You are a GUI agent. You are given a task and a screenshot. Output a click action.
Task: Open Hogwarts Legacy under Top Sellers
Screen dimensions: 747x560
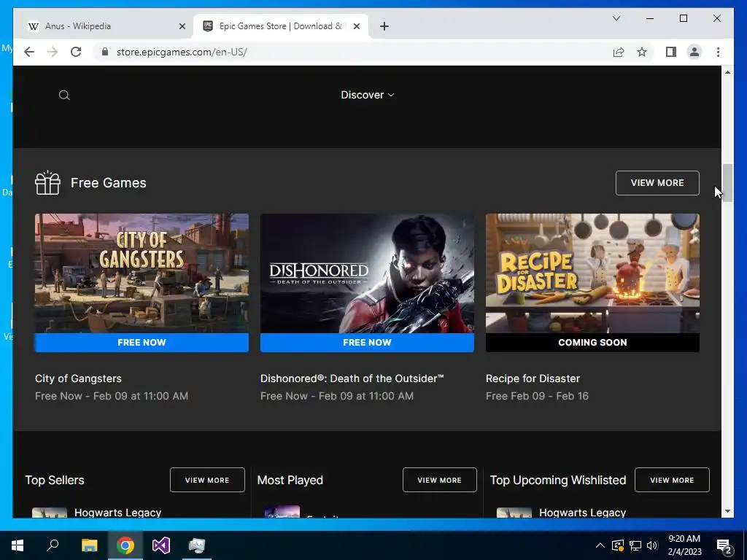coord(117,513)
